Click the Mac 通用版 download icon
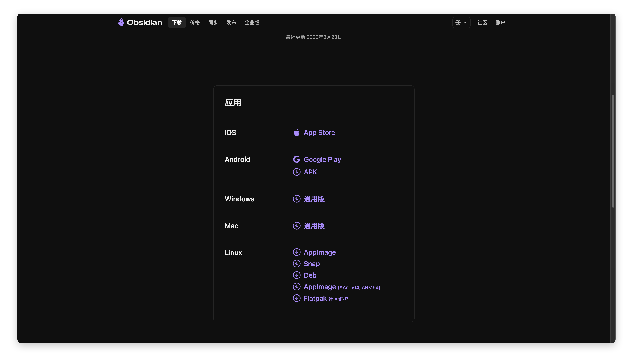This screenshot has width=633, height=364. [297, 226]
